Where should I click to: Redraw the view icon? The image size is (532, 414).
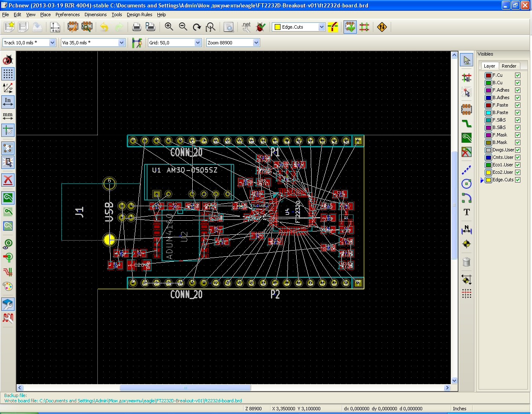tap(197, 27)
